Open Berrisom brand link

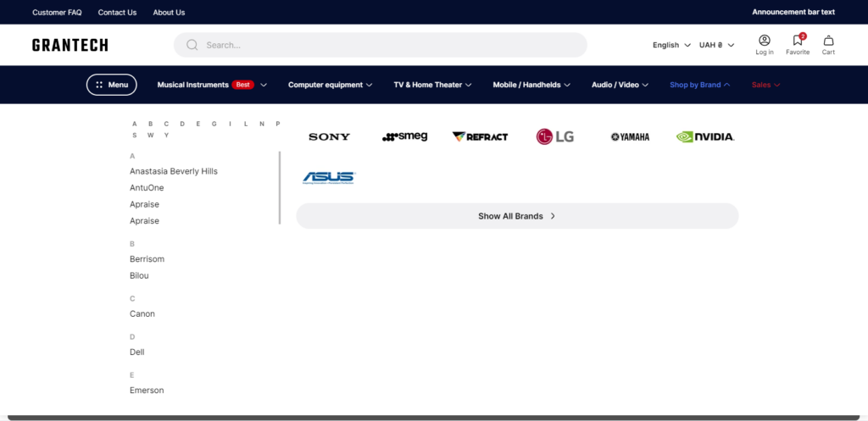pos(147,259)
